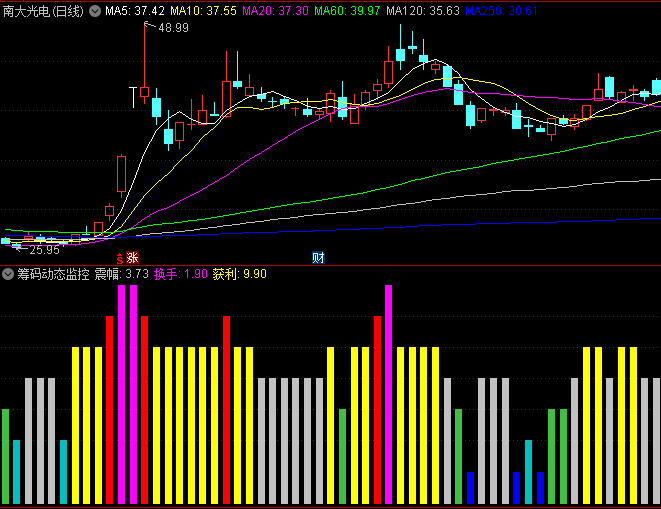The height and width of the screenshot is (509, 661).
Task: Select the MA5: 37.42 label
Action: pos(135,11)
